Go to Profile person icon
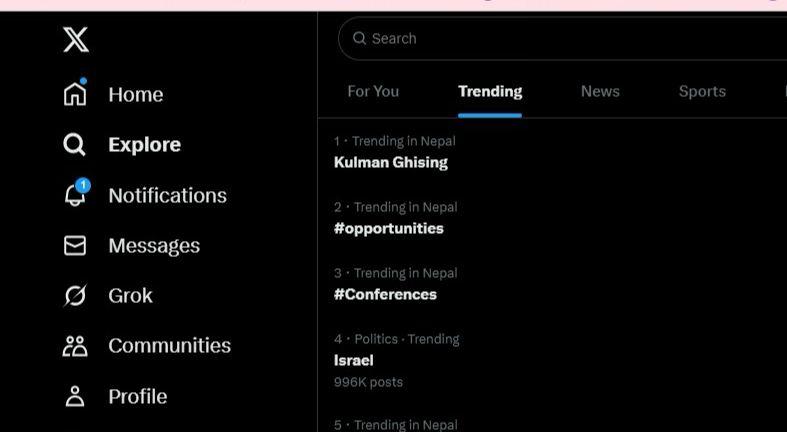787x432 pixels. click(x=75, y=396)
